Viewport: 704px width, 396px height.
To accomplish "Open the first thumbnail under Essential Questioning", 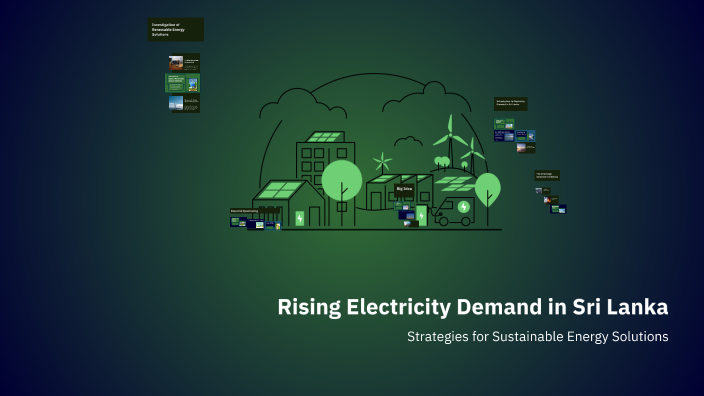I will 238,222.
